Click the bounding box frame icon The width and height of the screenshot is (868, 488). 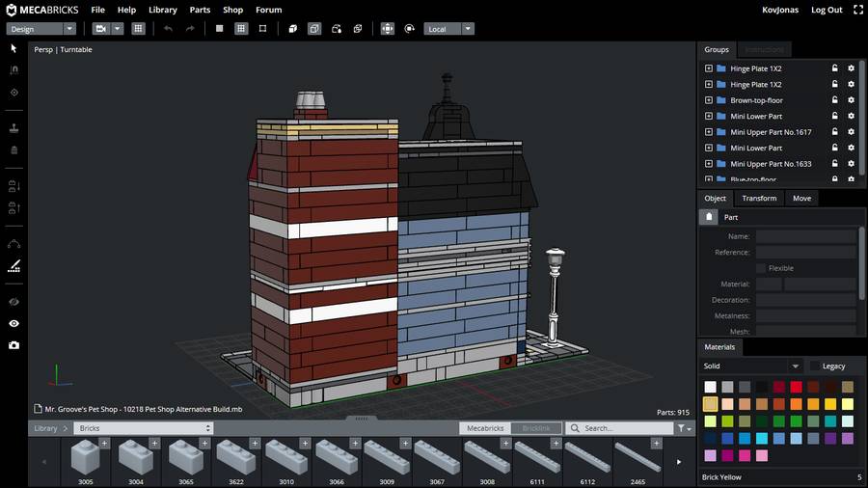pos(263,29)
